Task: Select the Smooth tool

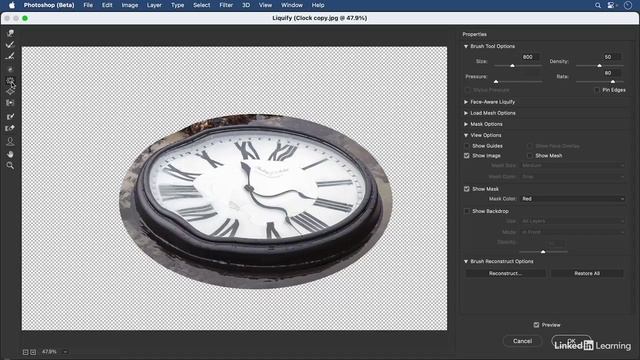Action: (10, 56)
